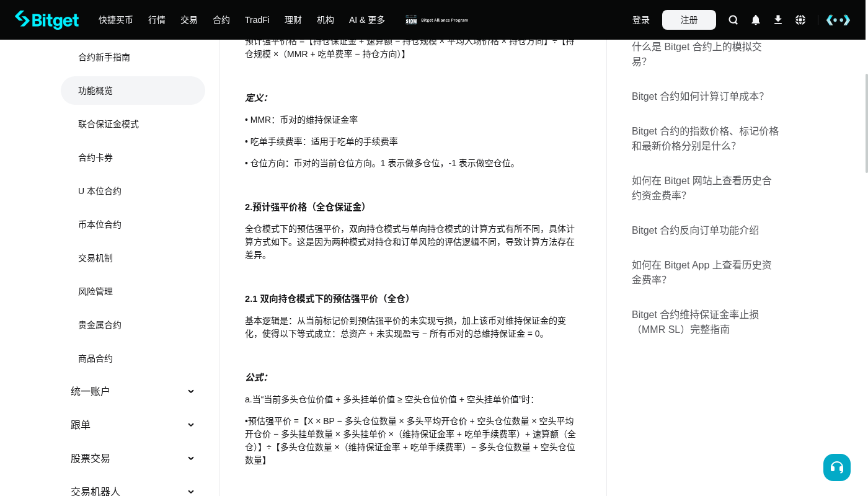Open the 快捷买币 menu

point(116,20)
